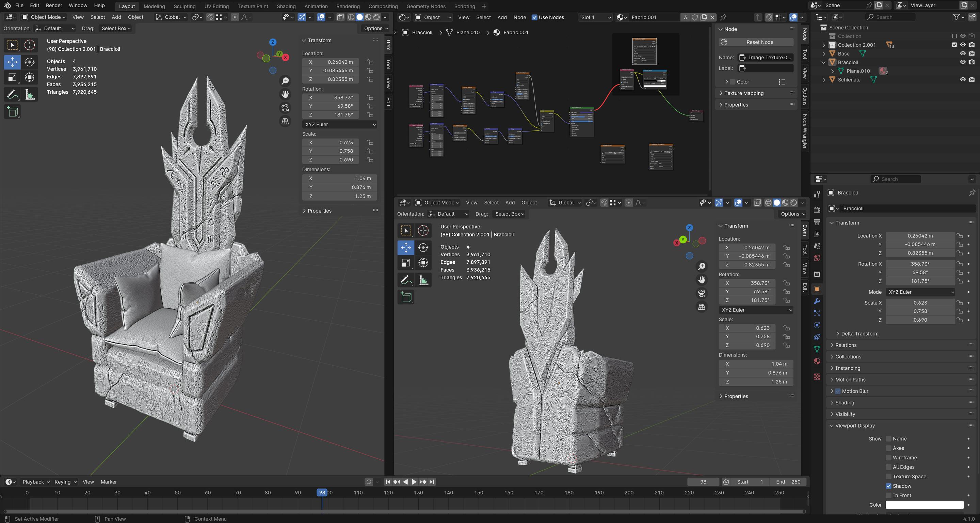980x523 pixels.
Task: Open the Render menu
Action: point(54,5)
